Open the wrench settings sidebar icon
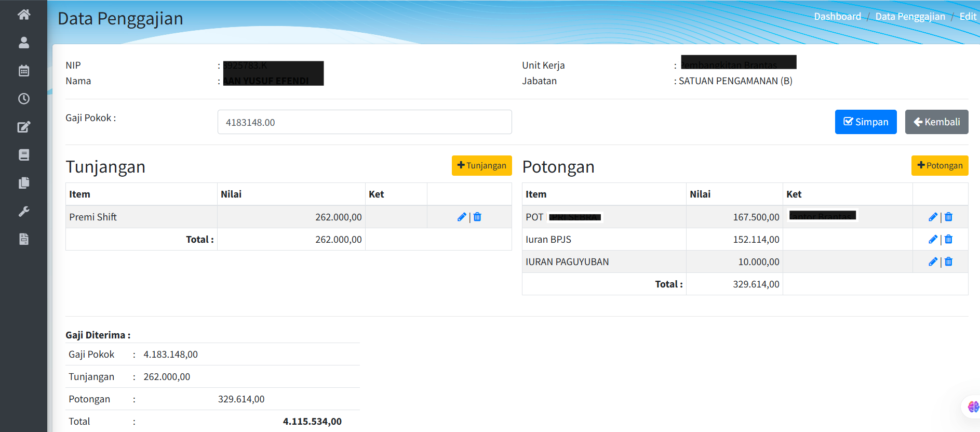980x432 pixels. pyautogui.click(x=24, y=211)
